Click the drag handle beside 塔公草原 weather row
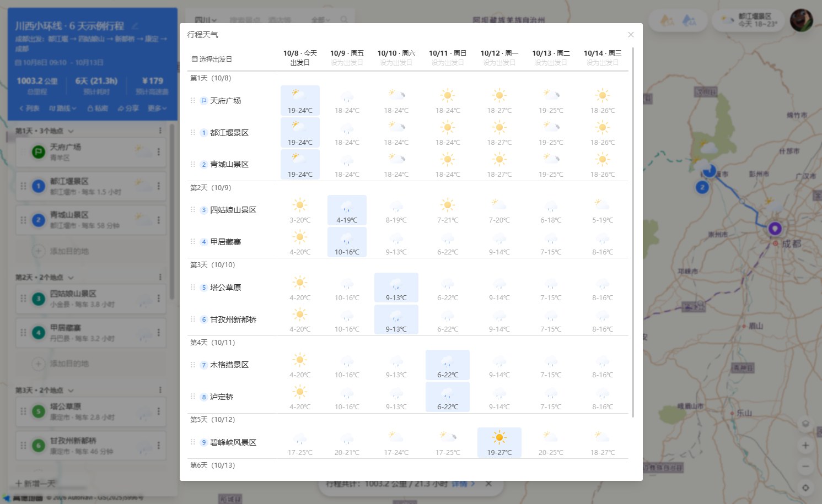The width and height of the screenshot is (822, 504). pos(192,288)
